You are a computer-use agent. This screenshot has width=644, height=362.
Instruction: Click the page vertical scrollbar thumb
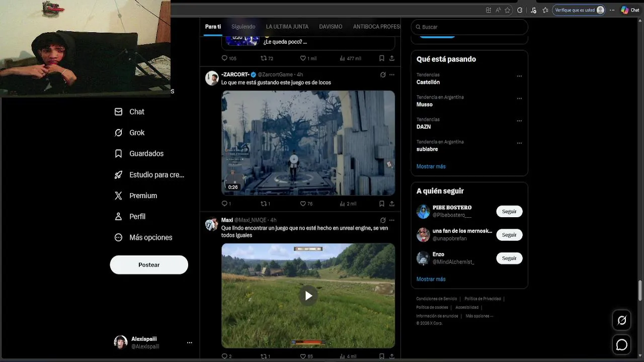pos(640,290)
